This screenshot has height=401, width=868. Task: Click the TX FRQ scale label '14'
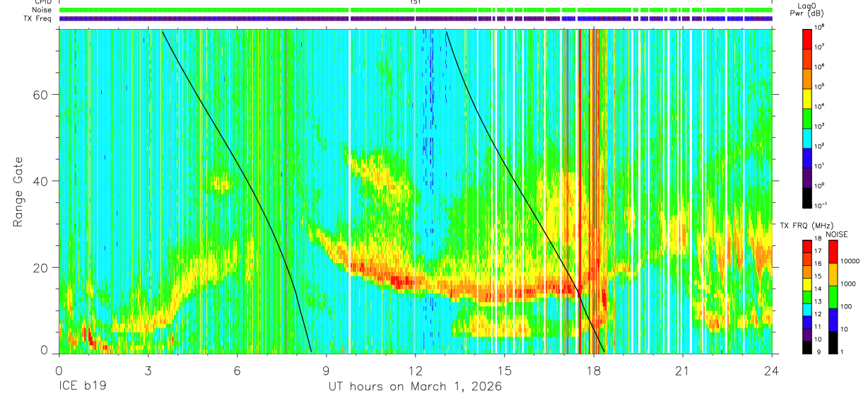pos(819,289)
